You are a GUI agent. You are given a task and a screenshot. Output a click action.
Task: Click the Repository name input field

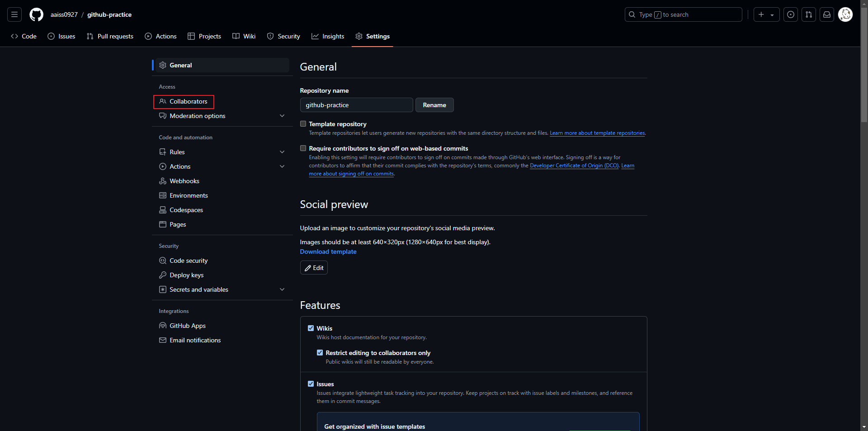click(x=356, y=105)
